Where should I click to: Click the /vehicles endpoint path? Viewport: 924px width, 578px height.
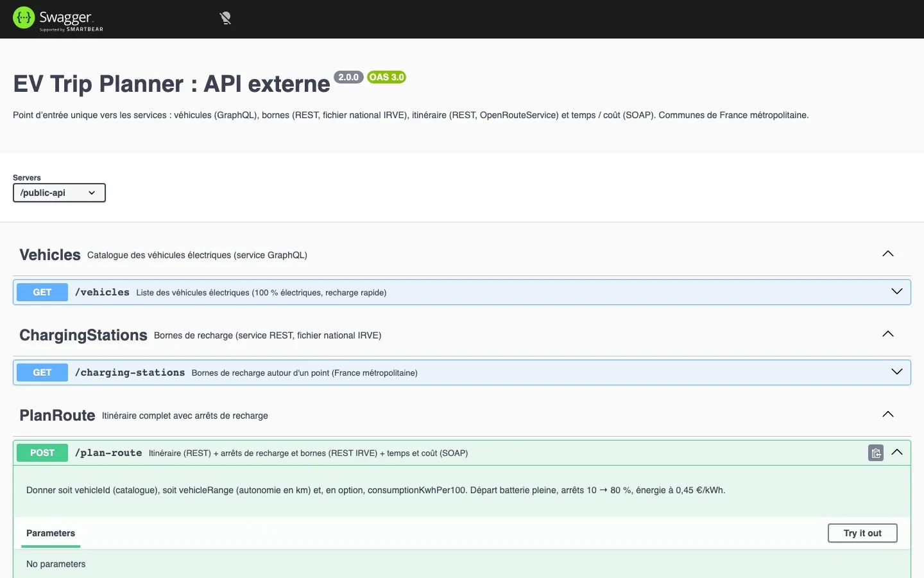pyautogui.click(x=102, y=292)
